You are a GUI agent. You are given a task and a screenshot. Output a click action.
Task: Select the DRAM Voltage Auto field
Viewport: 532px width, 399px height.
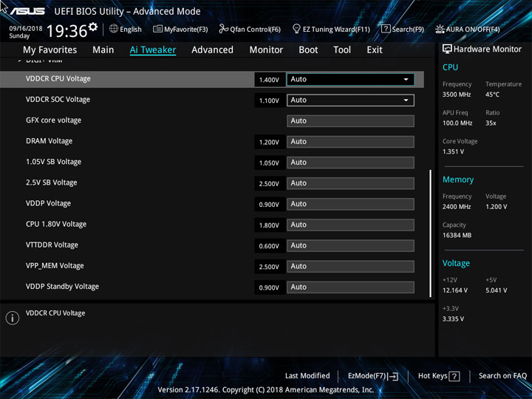coord(350,142)
